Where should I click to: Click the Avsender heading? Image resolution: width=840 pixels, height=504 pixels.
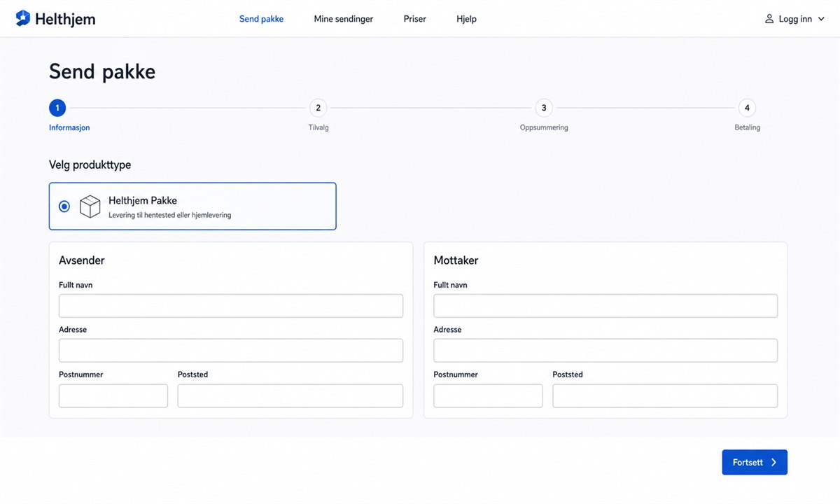click(x=82, y=260)
